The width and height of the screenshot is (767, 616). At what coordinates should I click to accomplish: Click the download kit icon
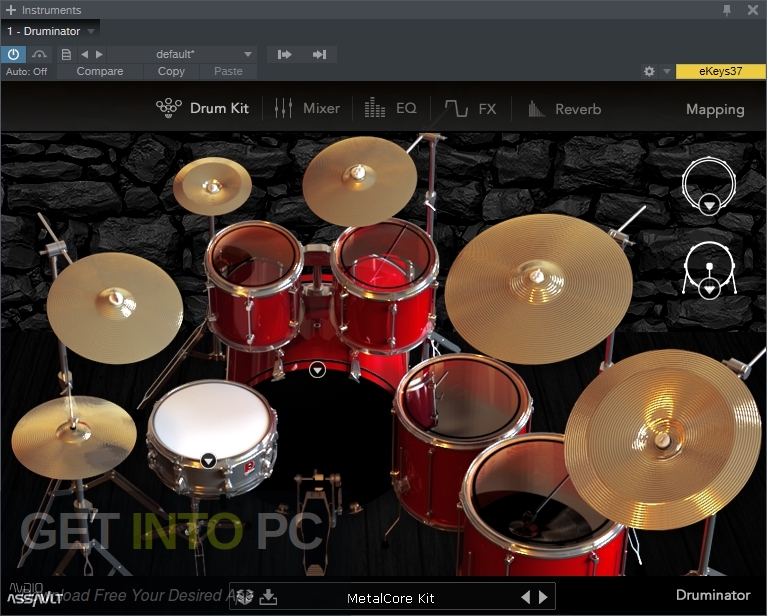click(268, 597)
